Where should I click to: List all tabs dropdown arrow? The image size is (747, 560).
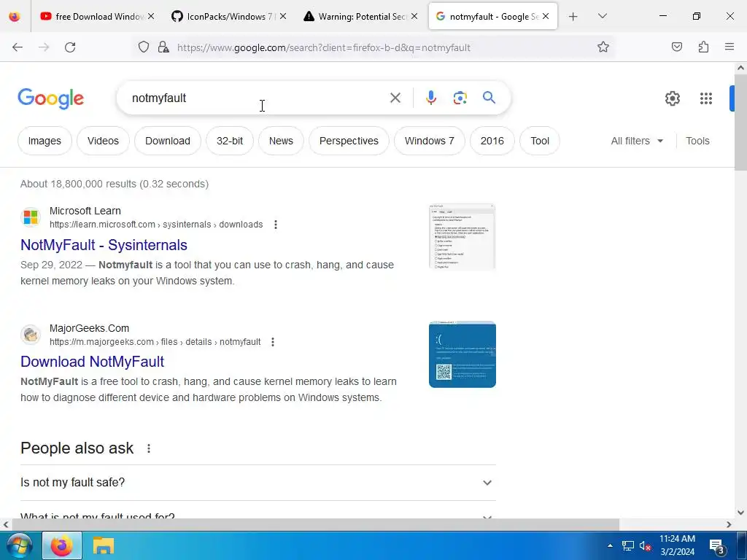[x=602, y=16]
